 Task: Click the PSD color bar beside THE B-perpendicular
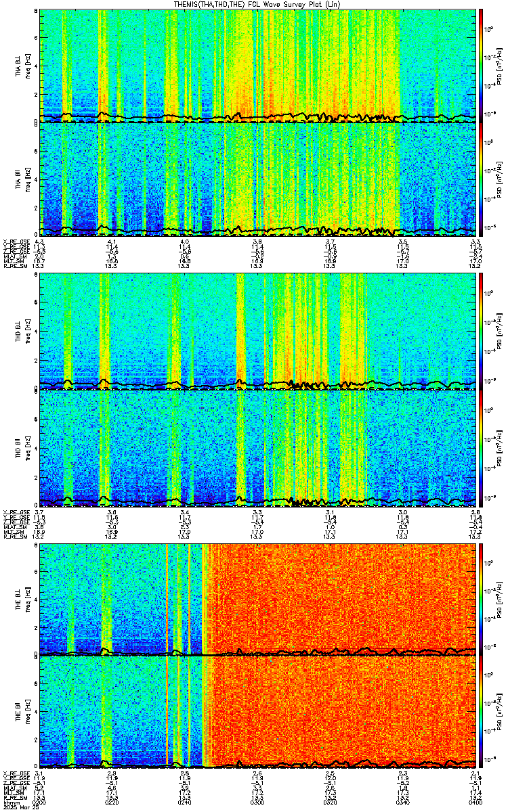481,599
